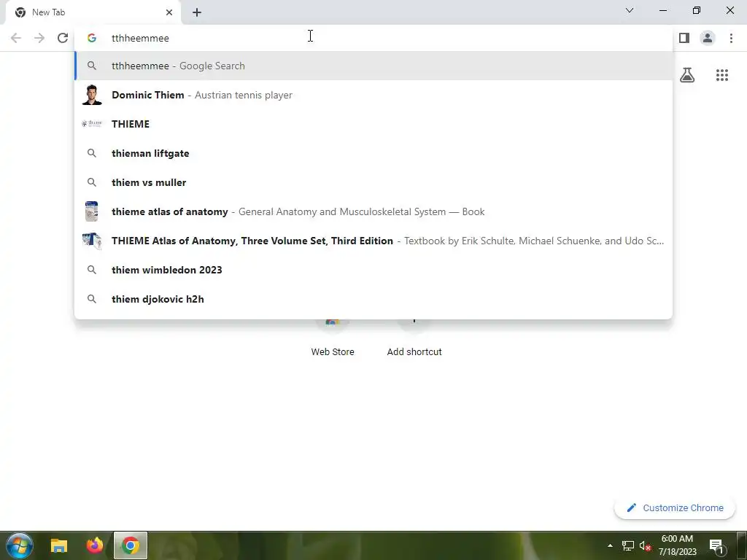
Task: Expand the tab search chevron
Action: (x=630, y=10)
